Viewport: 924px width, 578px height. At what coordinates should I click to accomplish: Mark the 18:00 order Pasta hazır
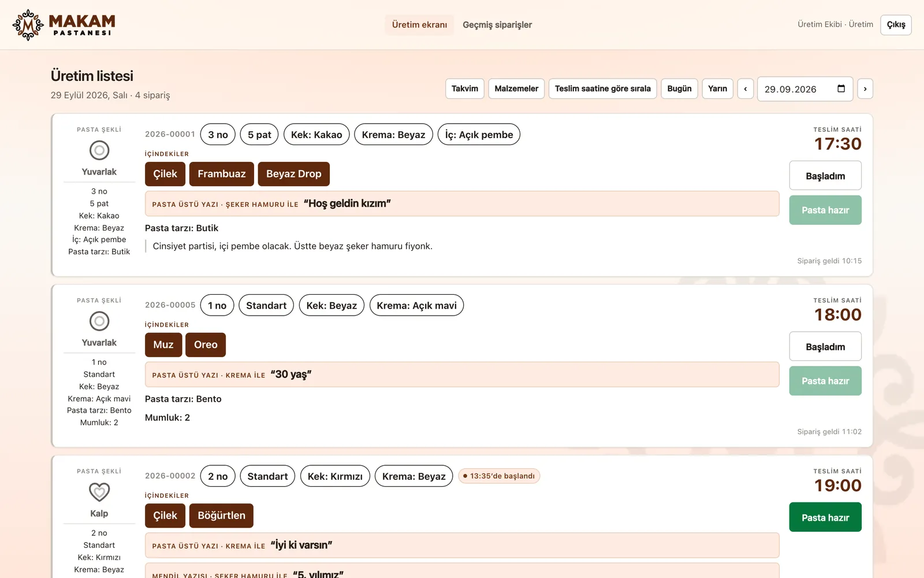[x=825, y=381]
